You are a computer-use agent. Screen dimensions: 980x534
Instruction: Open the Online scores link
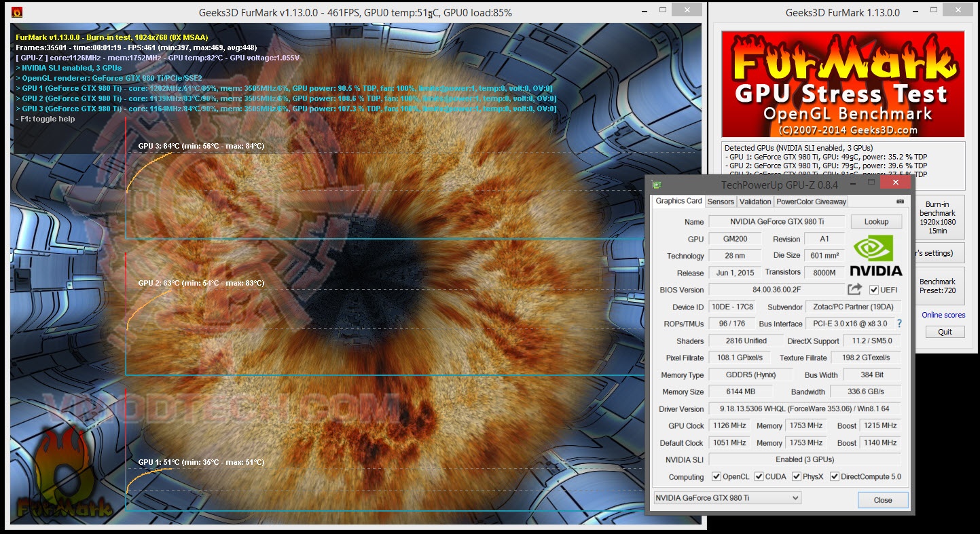pyautogui.click(x=943, y=315)
